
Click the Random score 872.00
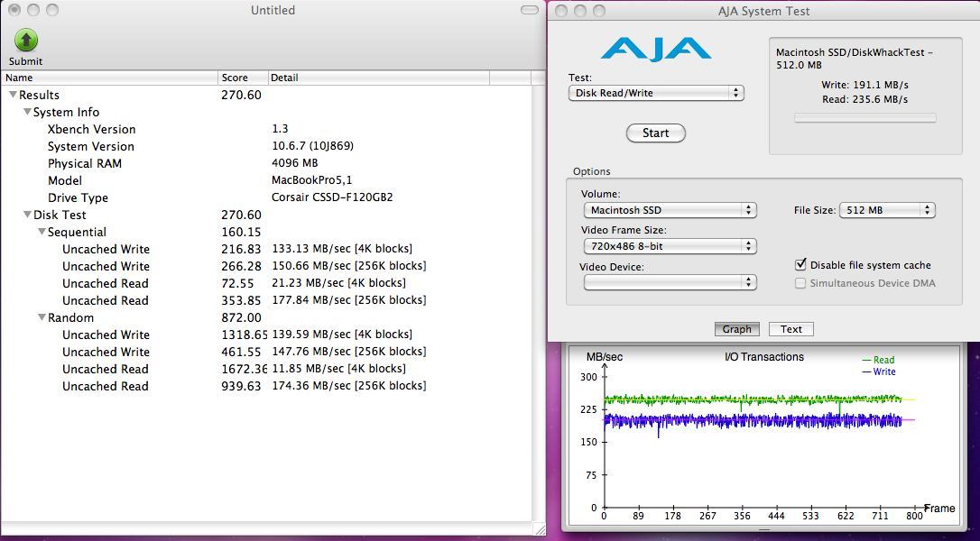coord(241,317)
